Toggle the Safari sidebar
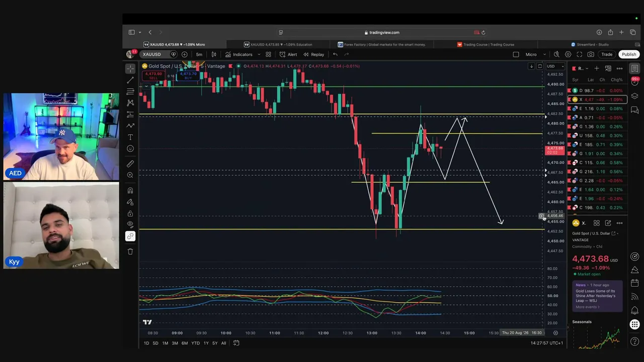Viewport: 644px width, 362px height. click(131, 32)
